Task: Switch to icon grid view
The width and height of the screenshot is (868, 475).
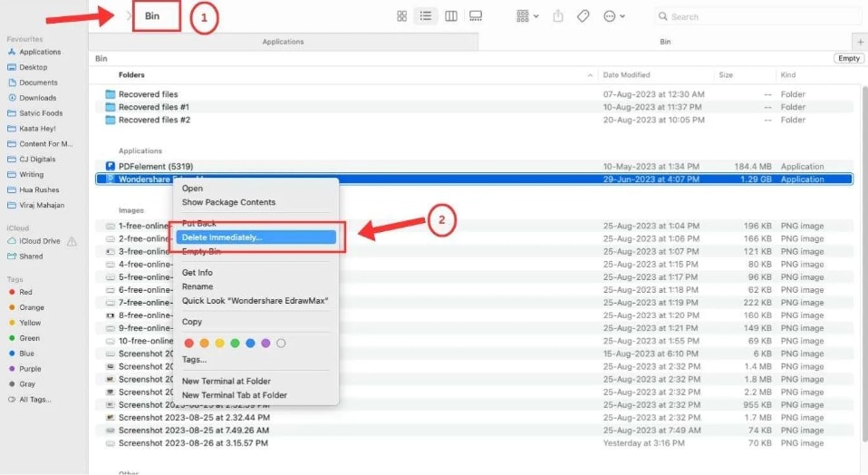Action: [402, 16]
